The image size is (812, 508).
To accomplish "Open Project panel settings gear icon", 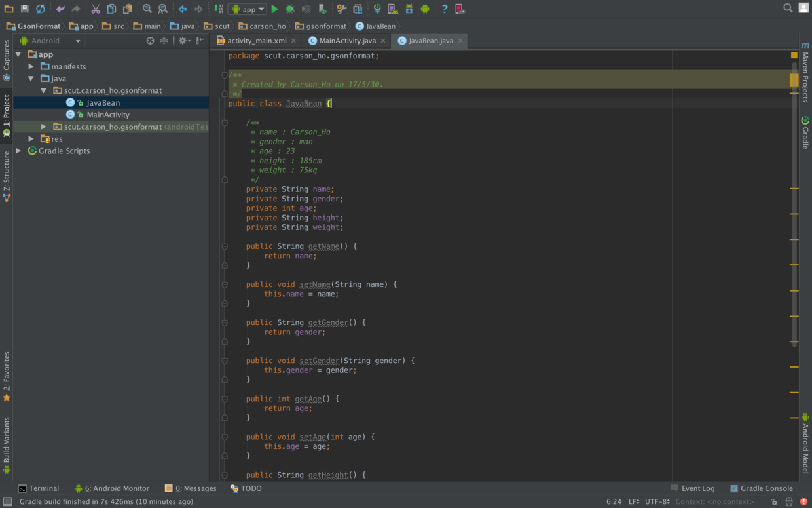I will (183, 41).
